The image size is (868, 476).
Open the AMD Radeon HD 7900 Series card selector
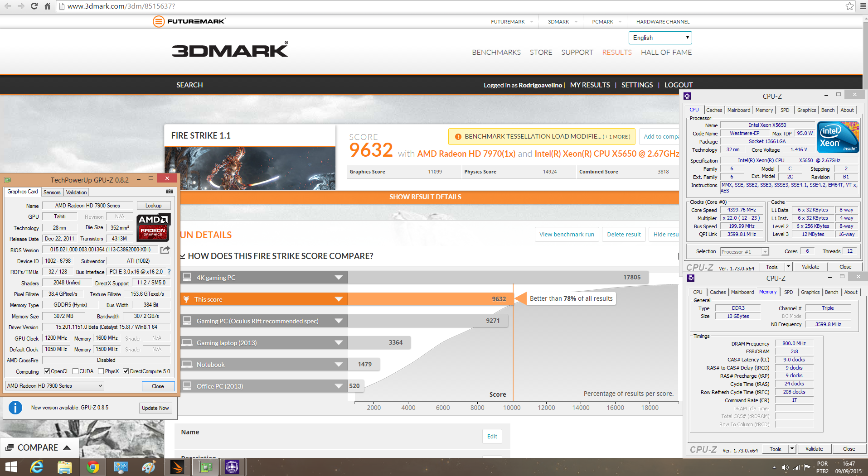(55, 386)
